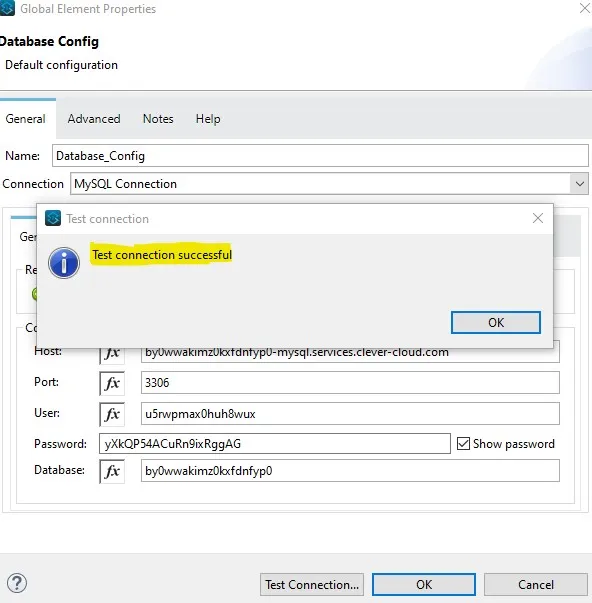
Task: Click the fx button next to Host
Action: point(112,356)
